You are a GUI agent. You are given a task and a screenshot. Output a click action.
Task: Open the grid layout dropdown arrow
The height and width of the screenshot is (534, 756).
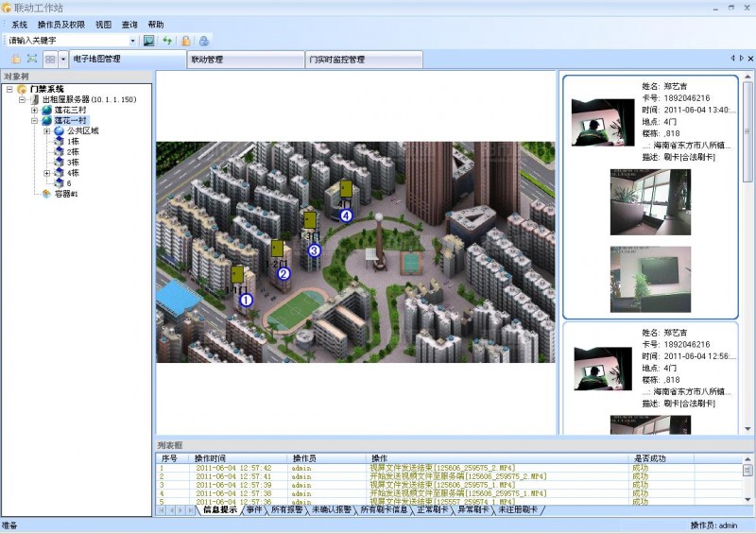[63, 60]
